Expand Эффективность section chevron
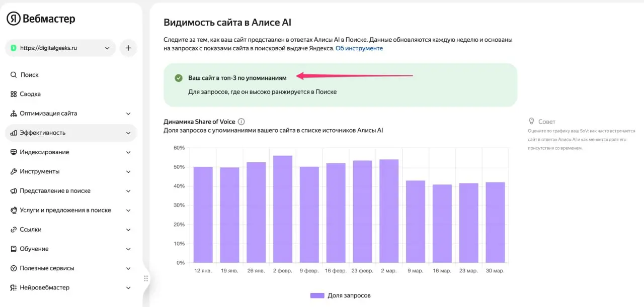The image size is (644, 307). coord(128,133)
